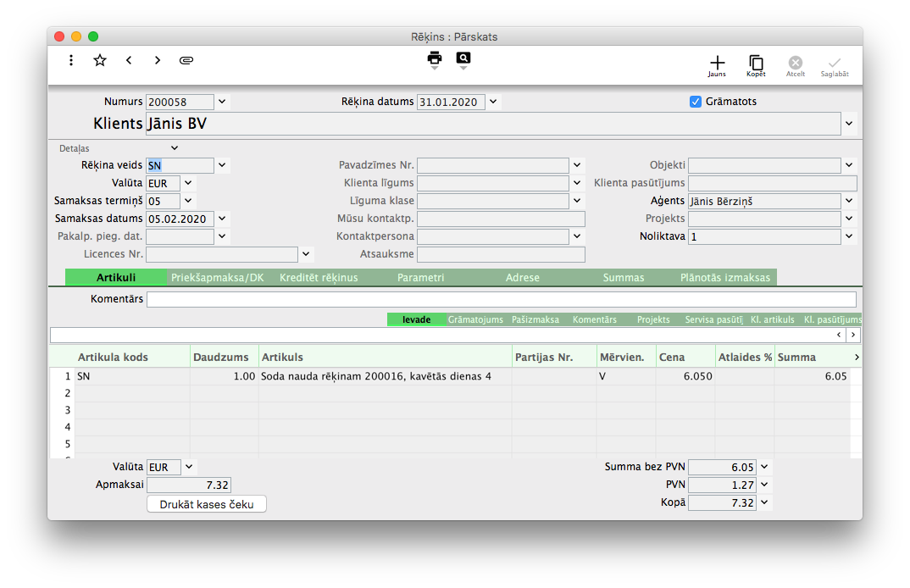Click the Drukāt kases čeku button
910x588 pixels.
[207, 504]
